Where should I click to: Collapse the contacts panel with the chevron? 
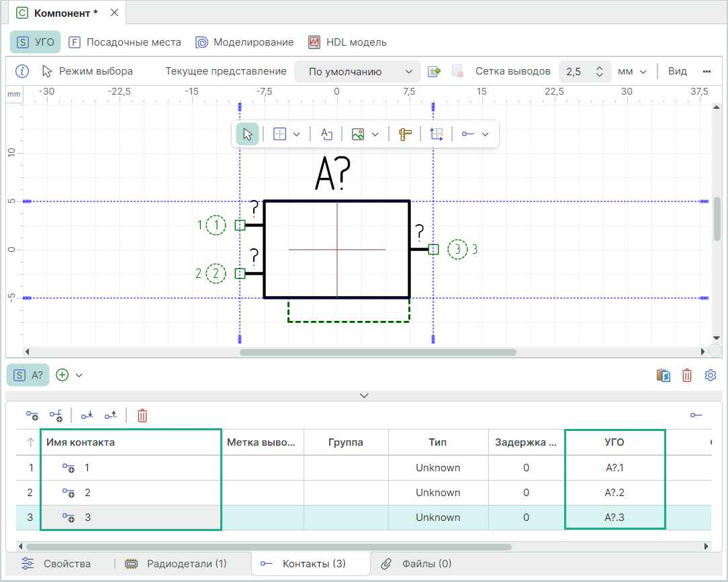[x=364, y=395]
